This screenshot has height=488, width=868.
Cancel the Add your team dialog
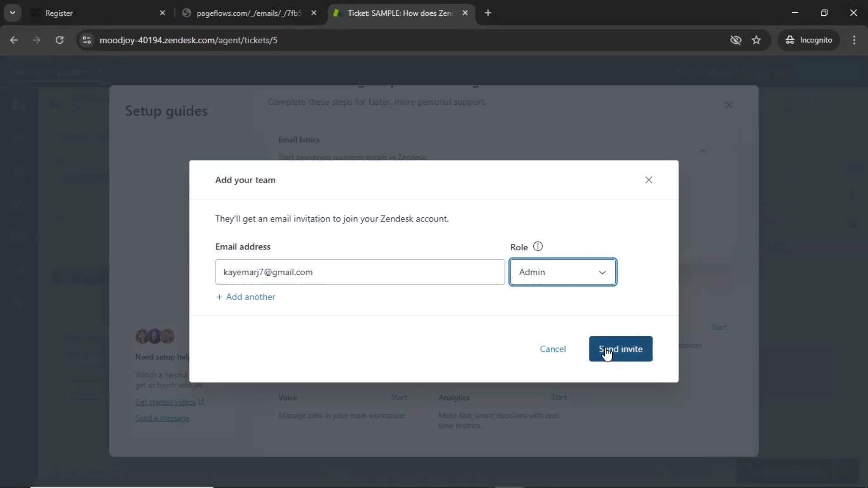coord(552,349)
